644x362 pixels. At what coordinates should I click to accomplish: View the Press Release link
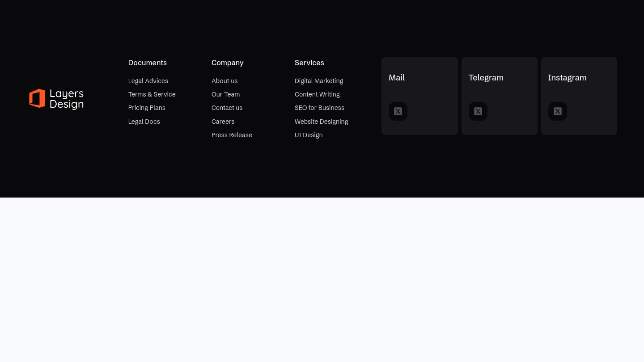point(232,135)
